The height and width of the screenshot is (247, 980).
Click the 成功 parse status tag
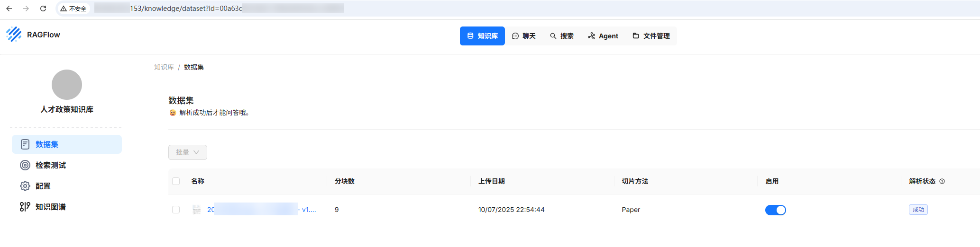[918, 210]
